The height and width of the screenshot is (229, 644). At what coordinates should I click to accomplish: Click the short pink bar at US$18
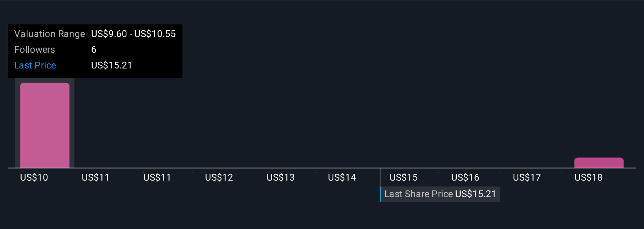pyautogui.click(x=599, y=163)
